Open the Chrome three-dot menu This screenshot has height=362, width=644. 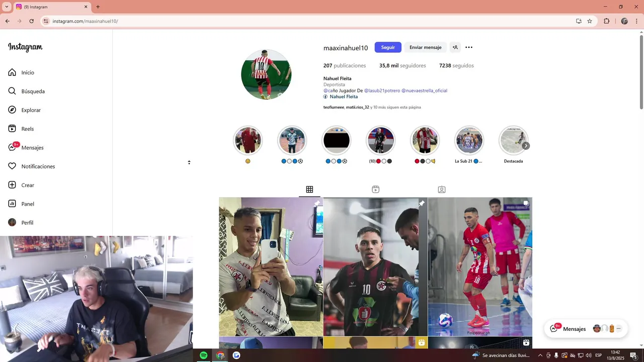tap(636, 21)
